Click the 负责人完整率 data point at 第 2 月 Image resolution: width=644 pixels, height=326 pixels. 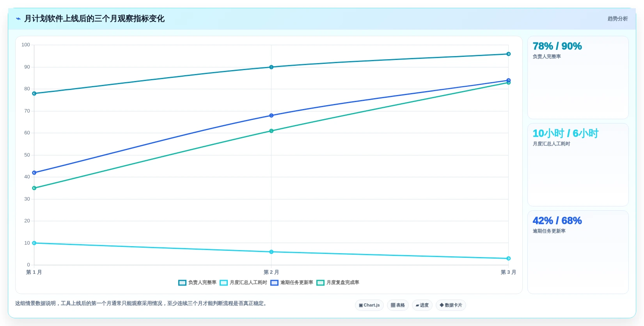pyautogui.click(x=271, y=67)
